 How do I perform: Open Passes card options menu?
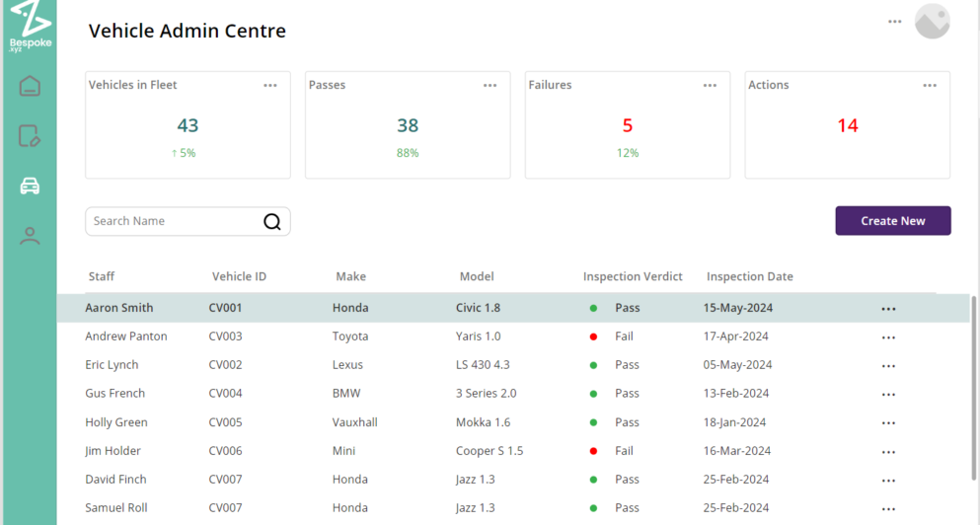pos(490,86)
